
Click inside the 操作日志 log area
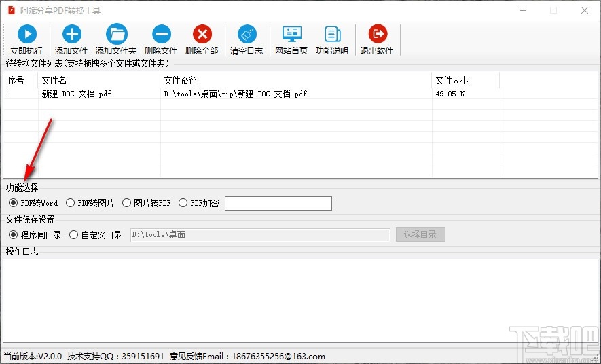coord(300,301)
